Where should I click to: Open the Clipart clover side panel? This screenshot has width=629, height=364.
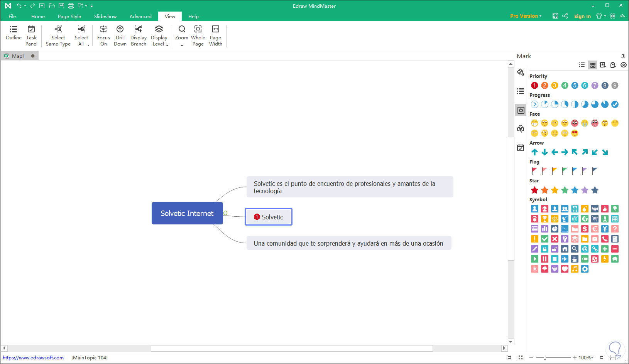[521, 129]
